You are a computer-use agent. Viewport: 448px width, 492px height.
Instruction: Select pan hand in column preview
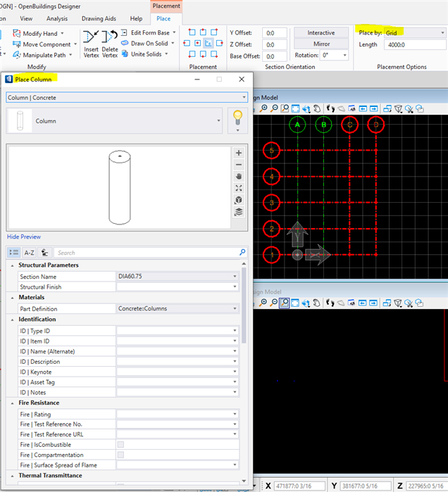coord(239,177)
